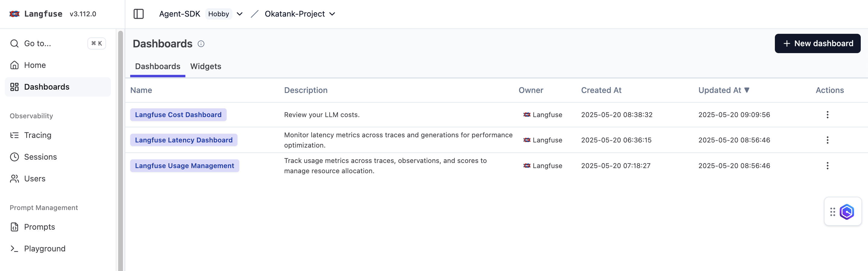The width and height of the screenshot is (868, 271).
Task: Expand the Agent-SDK organization dropdown
Action: (x=240, y=14)
